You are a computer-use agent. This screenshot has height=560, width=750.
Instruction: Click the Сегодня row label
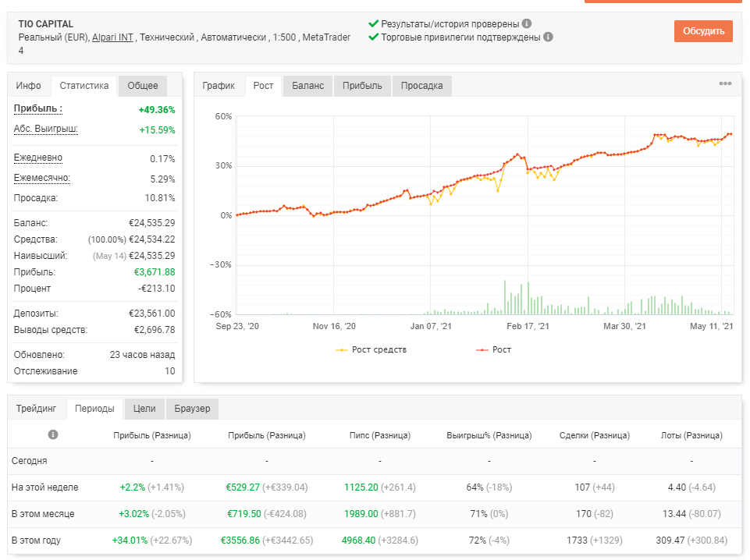[x=29, y=461]
